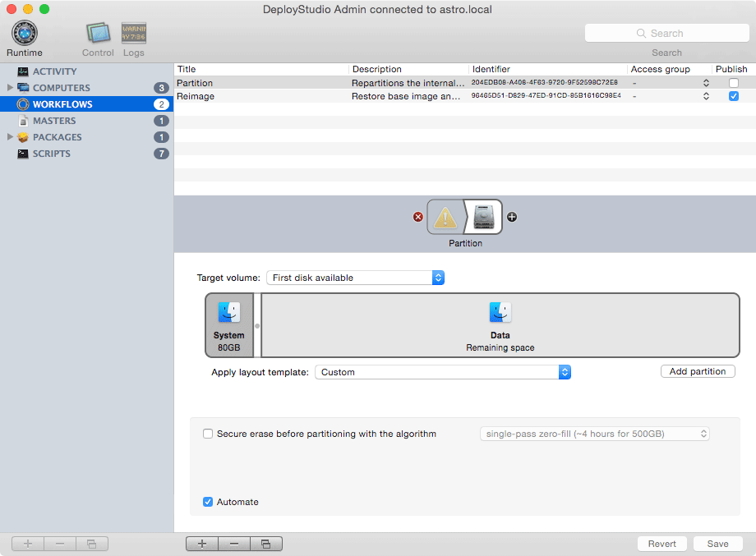Screen dimensions: 756x556
Task: Select the ACTIVITY sidebar label
Action: pyautogui.click(x=54, y=71)
